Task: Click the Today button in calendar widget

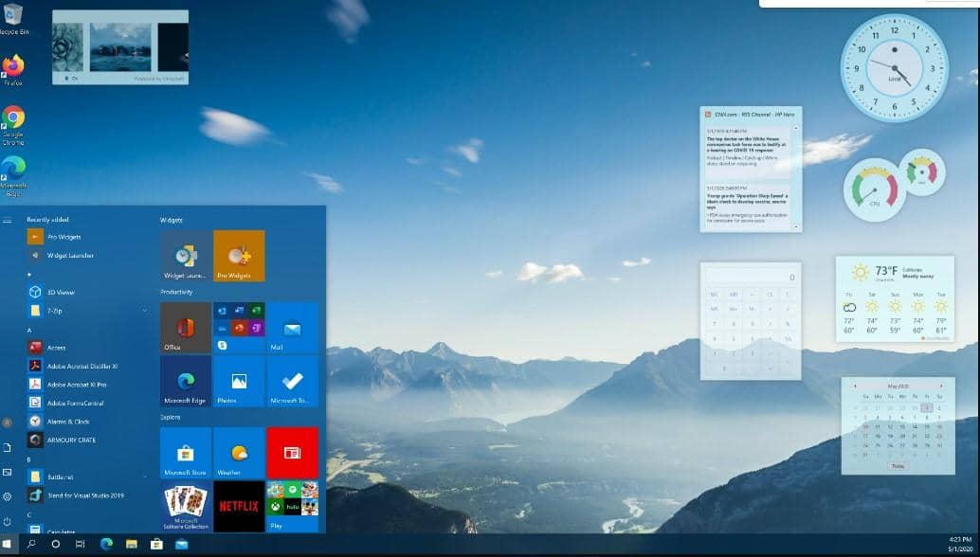Action: [897, 465]
